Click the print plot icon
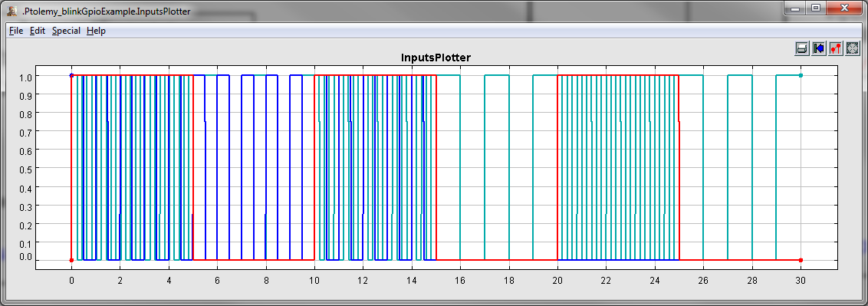 click(801, 48)
